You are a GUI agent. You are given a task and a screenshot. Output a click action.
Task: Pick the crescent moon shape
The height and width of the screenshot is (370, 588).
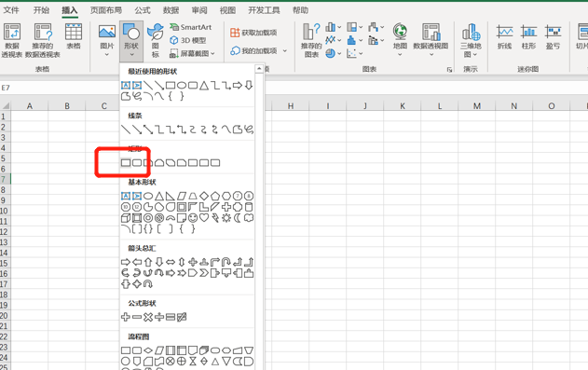pyautogui.click(x=237, y=218)
